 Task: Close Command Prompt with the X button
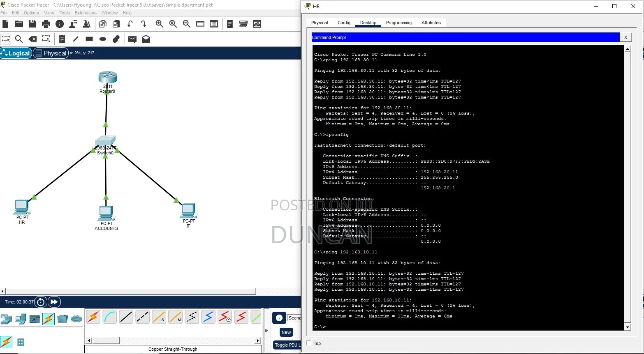(x=625, y=37)
